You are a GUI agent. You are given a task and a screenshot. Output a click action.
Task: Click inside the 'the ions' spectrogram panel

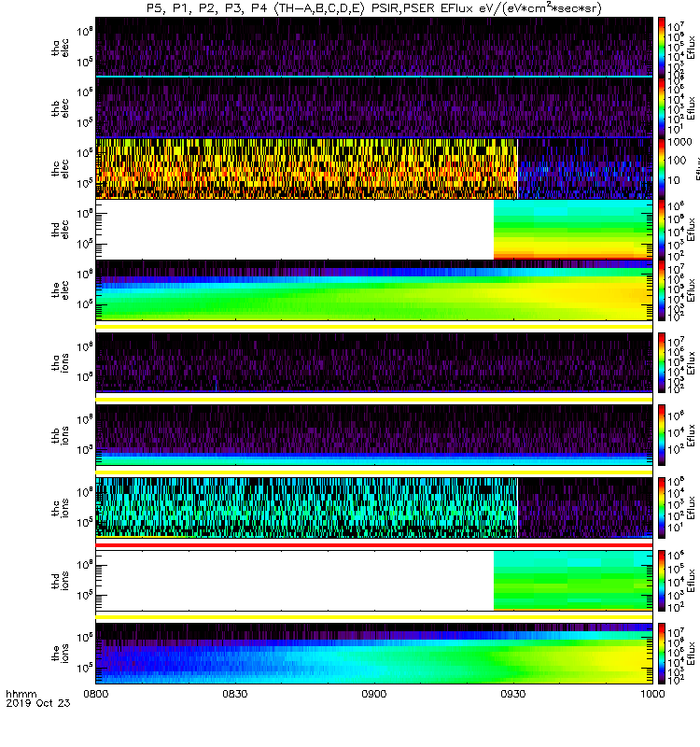pyautogui.click(x=374, y=653)
